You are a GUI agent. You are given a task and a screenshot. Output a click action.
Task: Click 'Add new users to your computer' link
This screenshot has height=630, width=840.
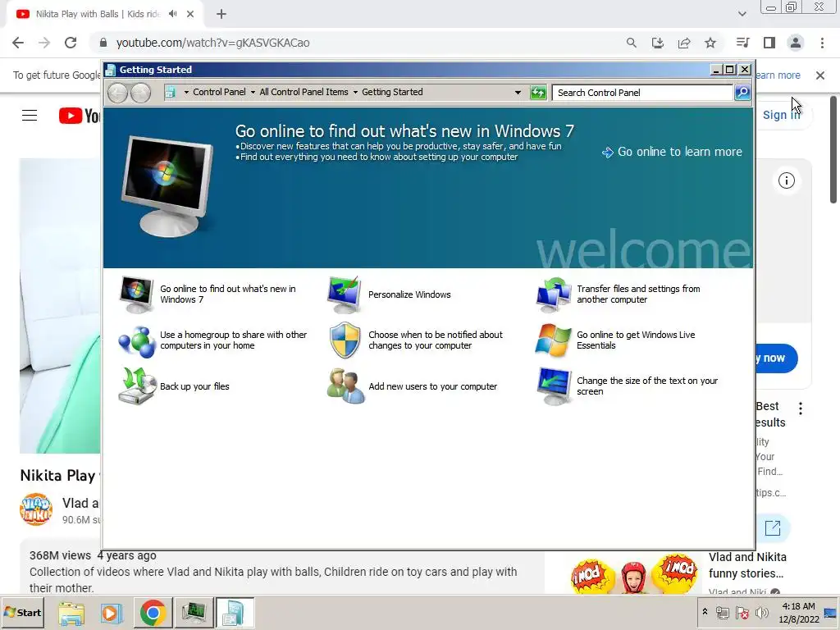(x=433, y=387)
